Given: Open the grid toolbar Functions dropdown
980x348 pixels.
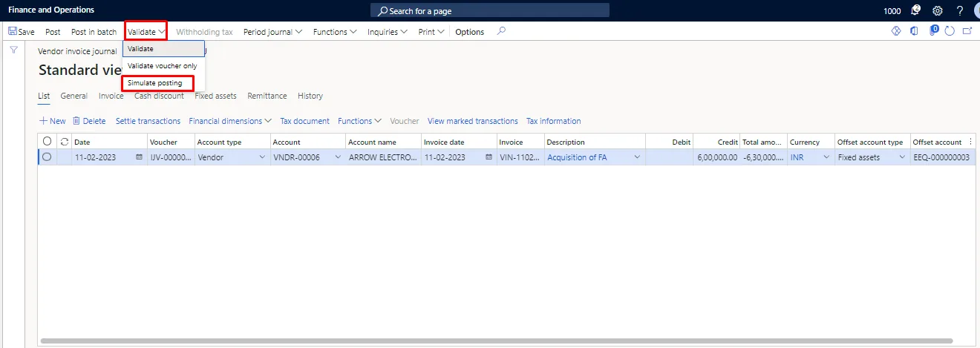Looking at the screenshot, I should 359,121.
